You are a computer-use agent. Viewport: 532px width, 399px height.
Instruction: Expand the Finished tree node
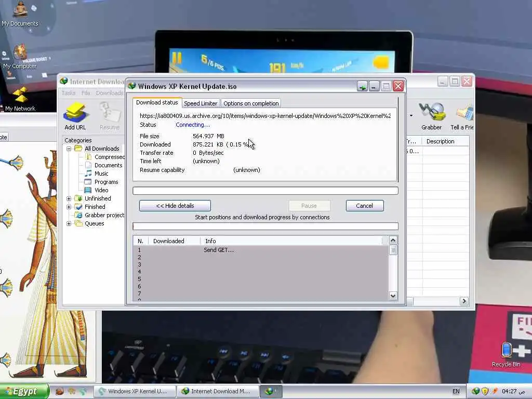coord(69,207)
